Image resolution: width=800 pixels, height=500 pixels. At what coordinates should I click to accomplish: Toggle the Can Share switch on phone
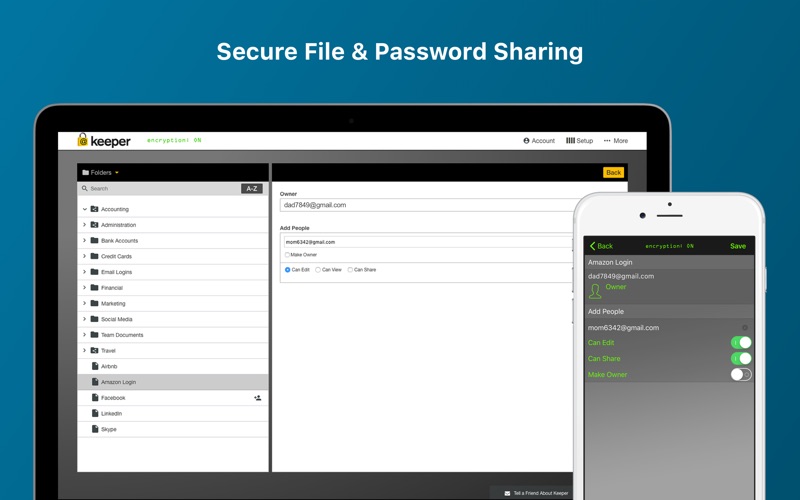741,359
